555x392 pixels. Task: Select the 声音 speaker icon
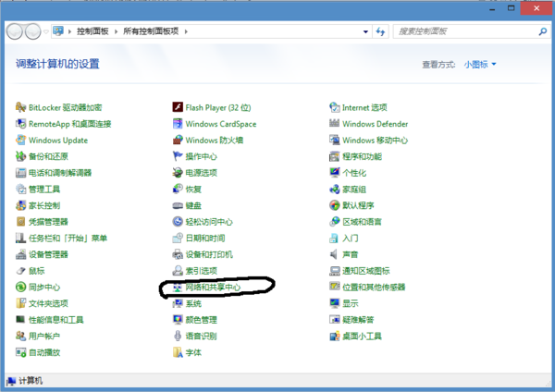335,254
